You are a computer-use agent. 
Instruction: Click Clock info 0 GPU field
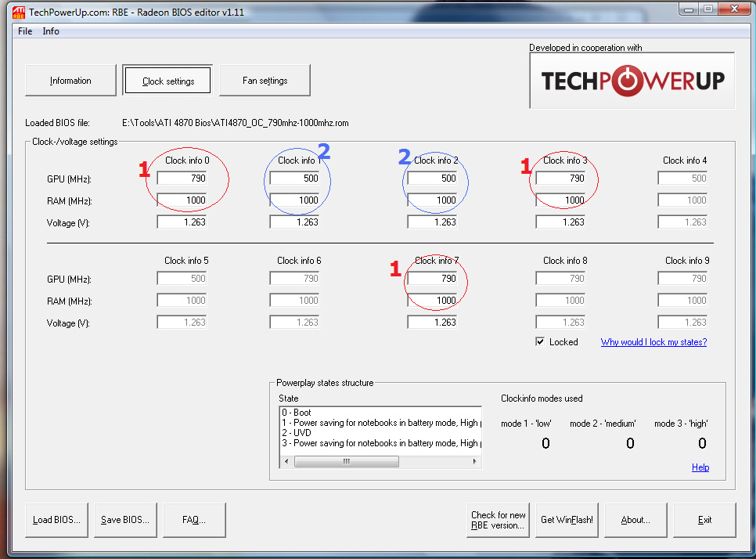click(182, 179)
